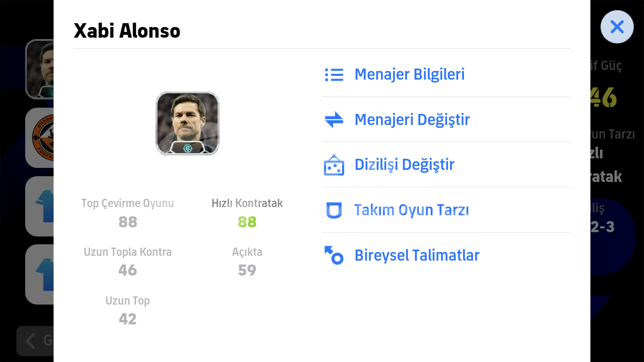The image size is (644, 362).
Task: Click the arrow-circle icon for Bireysel Talimatlar
Action: [334, 255]
